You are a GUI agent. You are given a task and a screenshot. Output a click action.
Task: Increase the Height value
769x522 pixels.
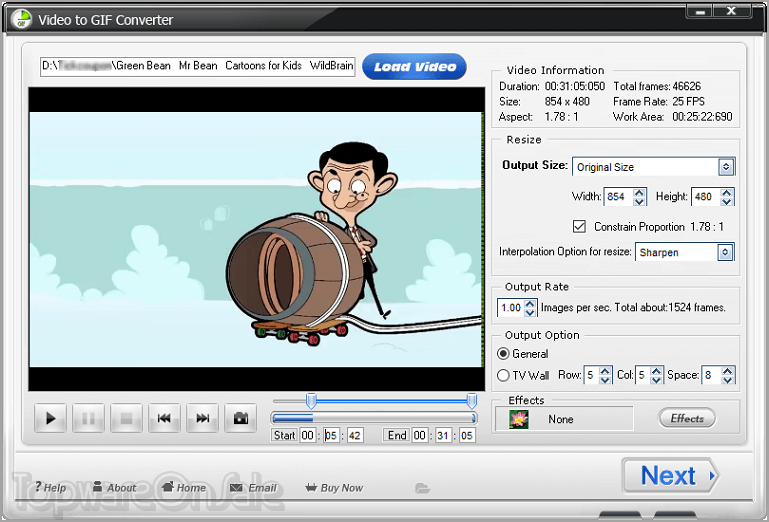pyautogui.click(x=727, y=192)
